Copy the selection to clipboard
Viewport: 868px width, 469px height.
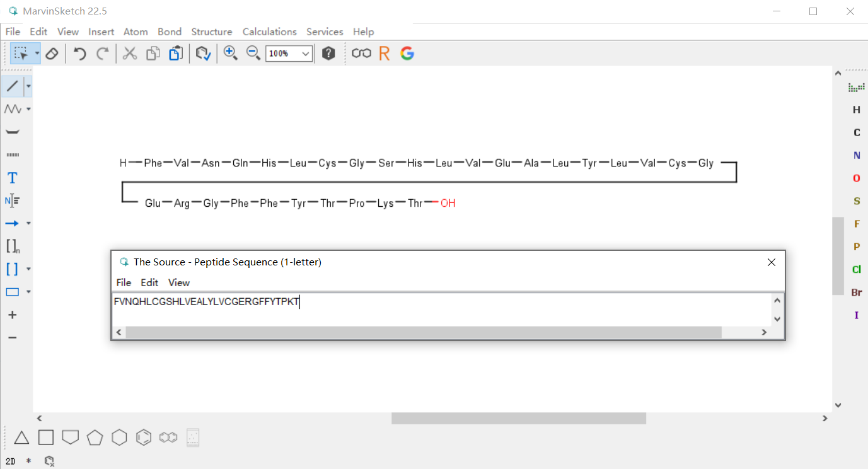153,54
